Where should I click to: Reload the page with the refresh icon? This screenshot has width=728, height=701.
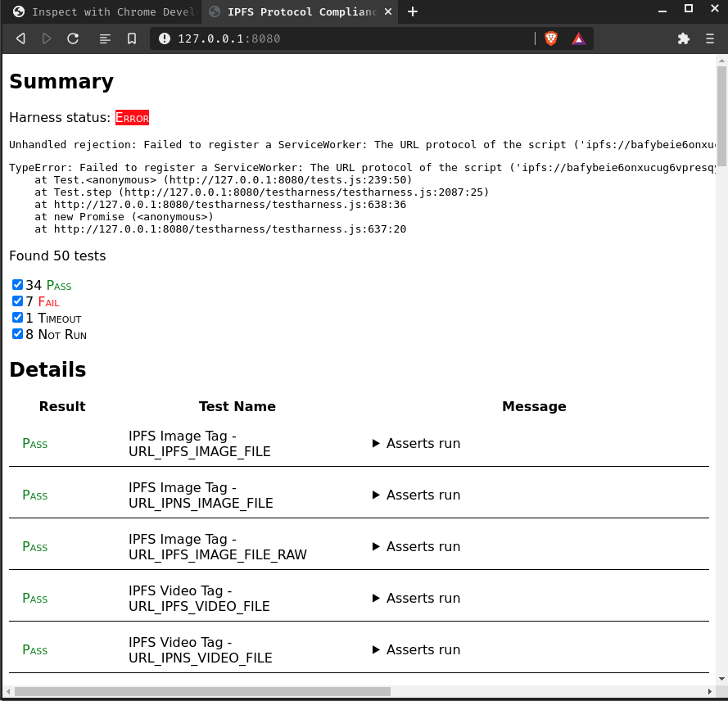click(73, 38)
